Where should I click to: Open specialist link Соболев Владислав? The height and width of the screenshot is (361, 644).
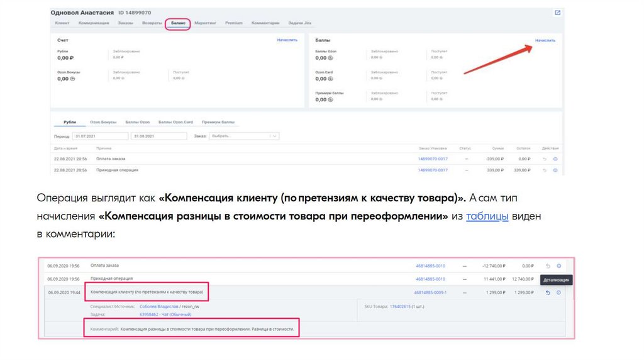[x=159, y=307]
